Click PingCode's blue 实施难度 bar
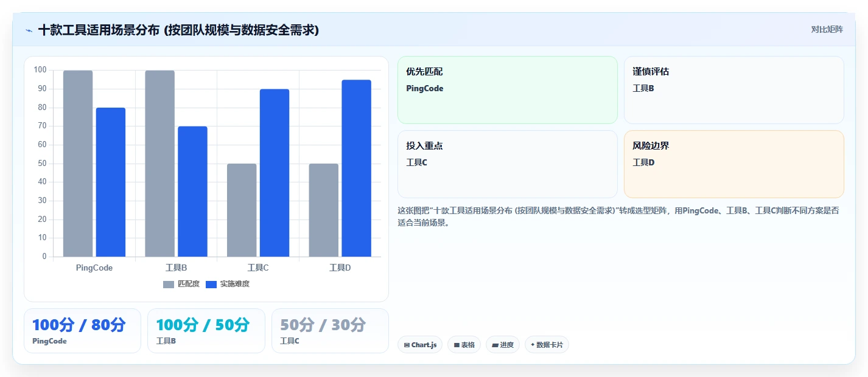 pos(111,182)
